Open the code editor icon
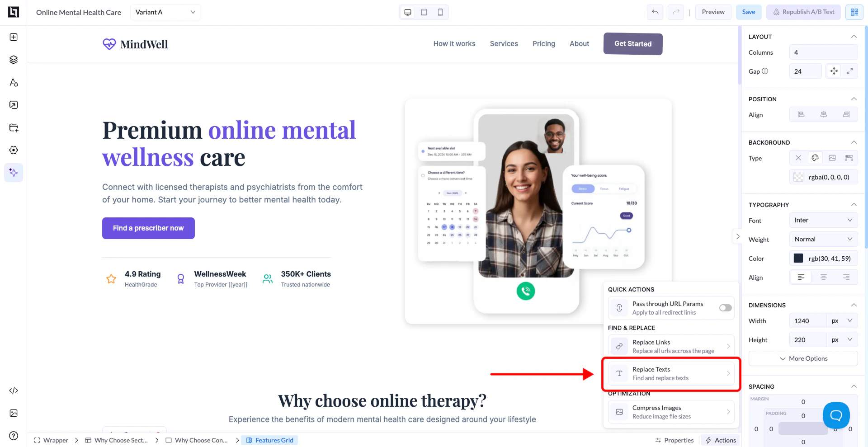868x447 pixels. point(14,391)
